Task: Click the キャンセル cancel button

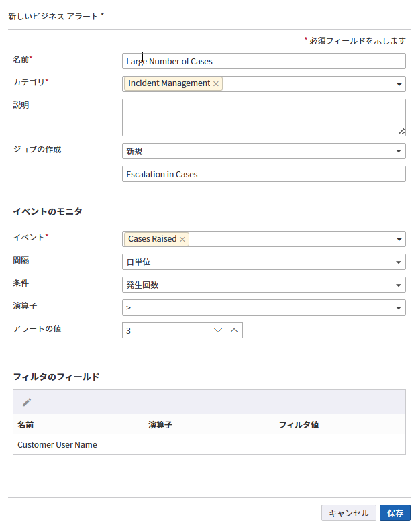Action: [348, 513]
